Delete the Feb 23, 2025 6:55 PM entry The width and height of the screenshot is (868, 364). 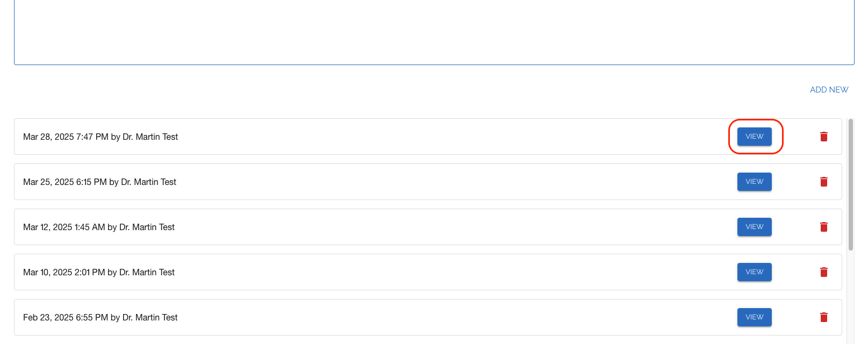823,317
